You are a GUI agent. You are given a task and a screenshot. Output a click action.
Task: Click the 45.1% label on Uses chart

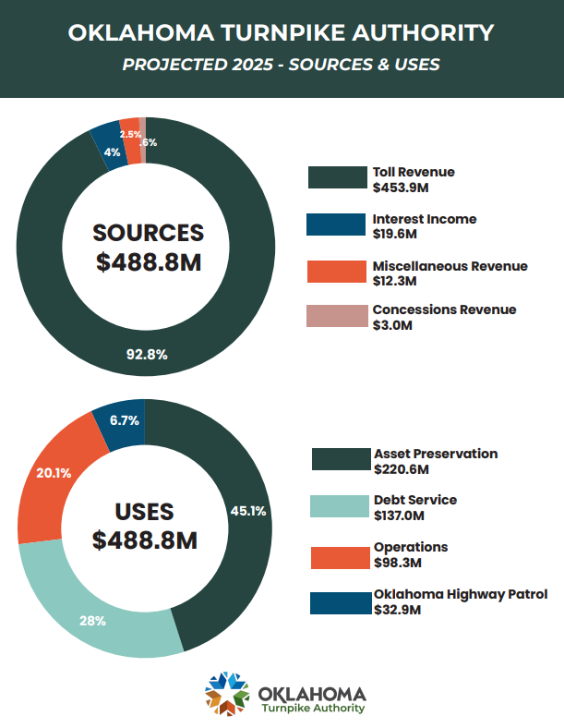coord(248,511)
